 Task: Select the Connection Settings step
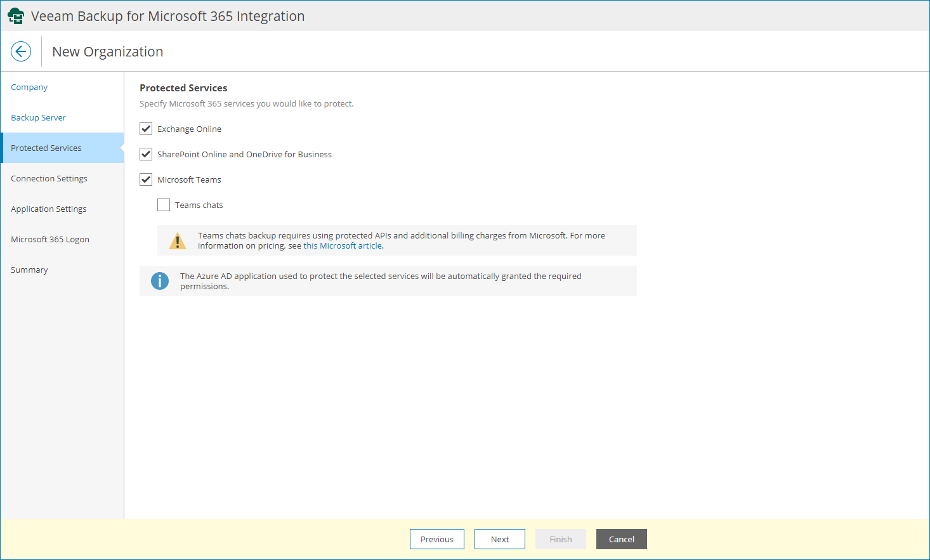tap(49, 178)
